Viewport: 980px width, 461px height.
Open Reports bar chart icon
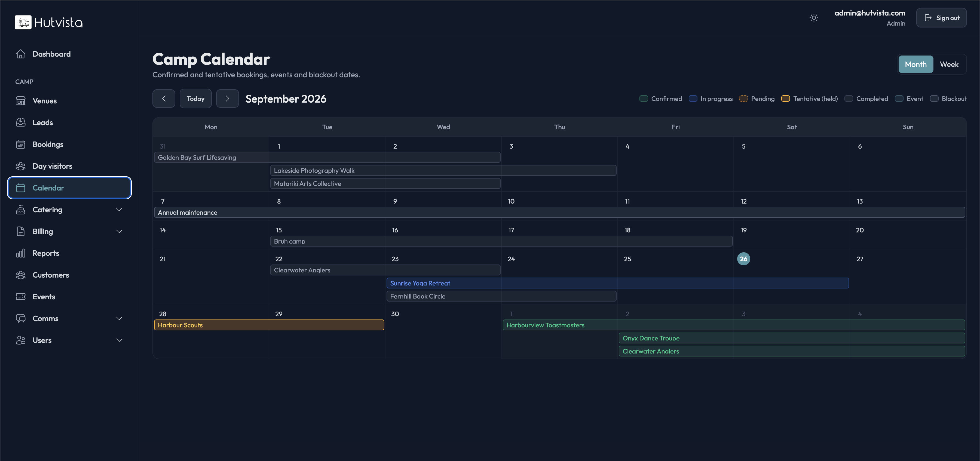20,253
